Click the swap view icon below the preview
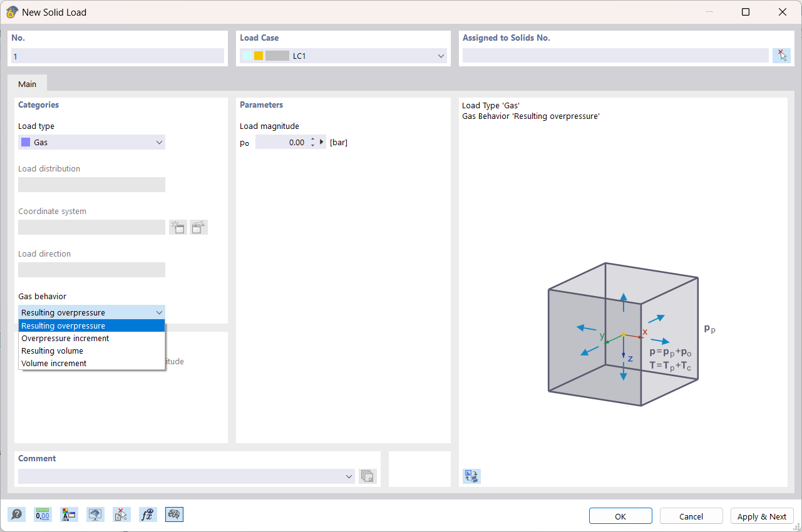The height and width of the screenshot is (532, 802). point(471,476)
